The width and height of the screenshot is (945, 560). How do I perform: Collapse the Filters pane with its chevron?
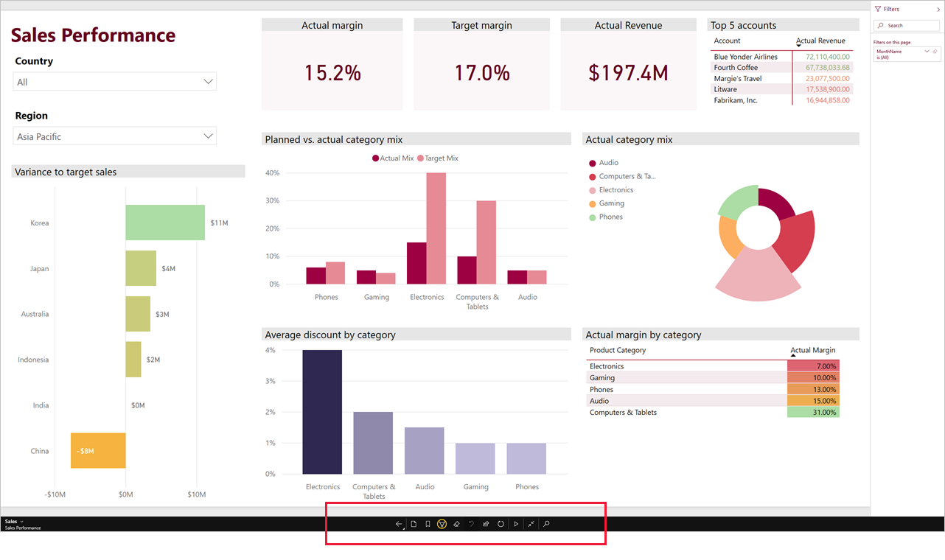[x=938, y=9]
